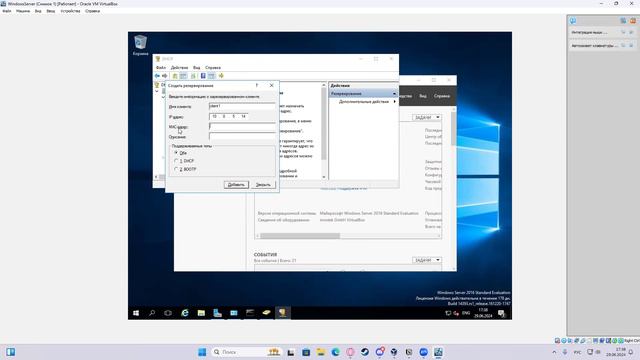Click the Back arrow in DHCP toolbar
Viewport: 640px width, 360px height.
(157, 76)
